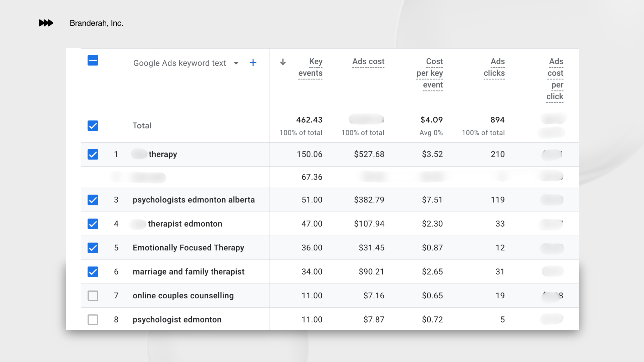The height and width of the screenshot is (362, 644).
Task: Uncheck the therapy row checkbox
Action: 93,154
